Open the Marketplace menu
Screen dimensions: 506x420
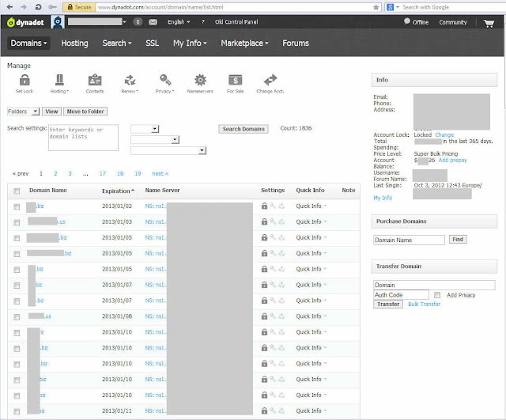[244, 43]
